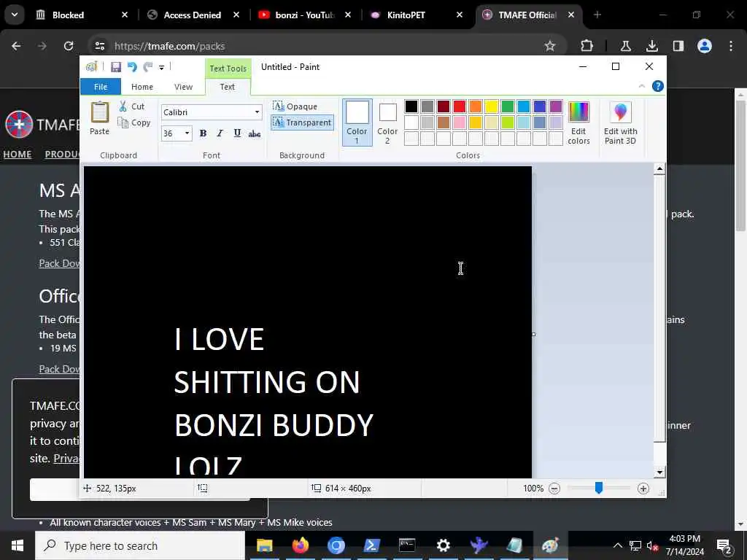Open the font size 36 dropdown
This screenshot has width=747, height=560.
(187, 133)
